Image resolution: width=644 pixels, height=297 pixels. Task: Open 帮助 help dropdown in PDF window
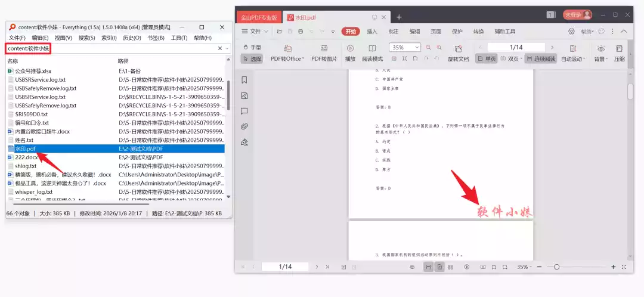(587, 31)
